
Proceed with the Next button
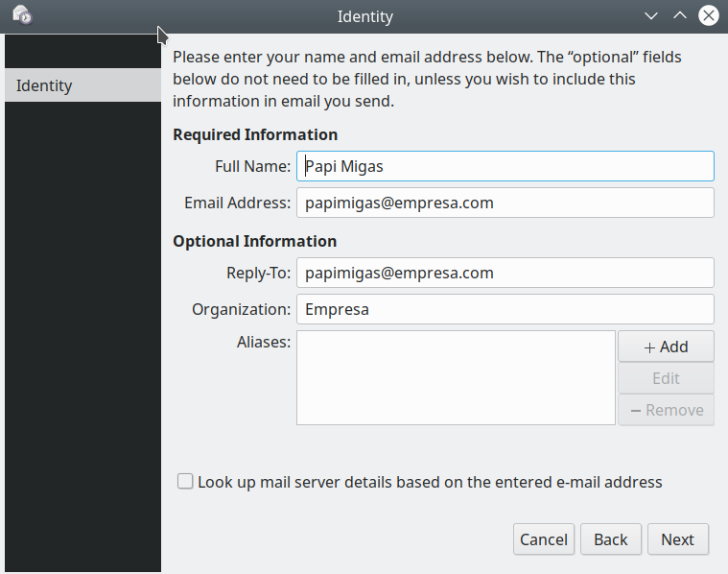click(677, 539)
